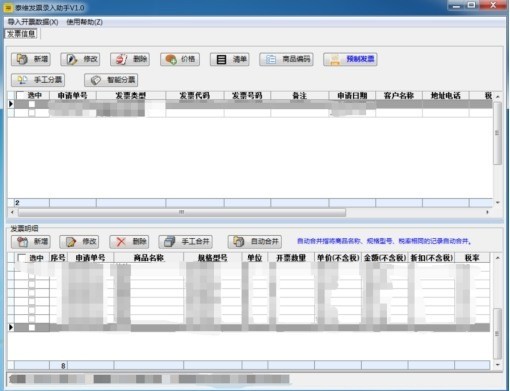
Task: Toggle the 选中 header checkbox in the details table
Action: (22, 258)
